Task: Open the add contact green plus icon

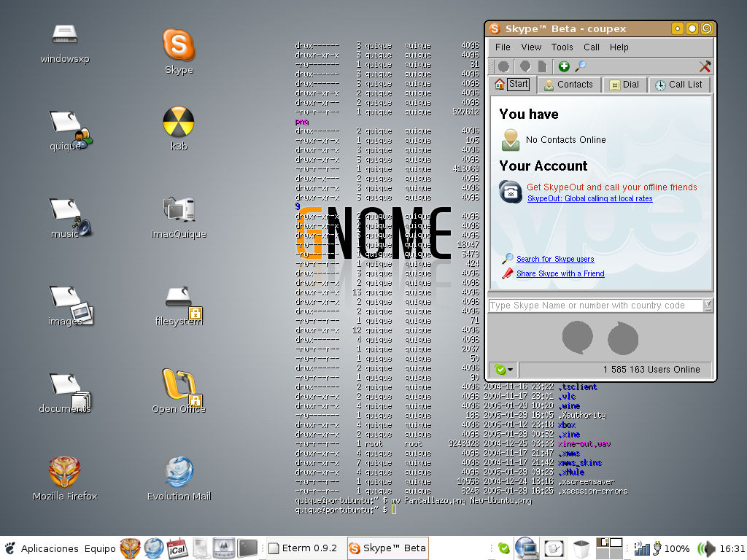Action: tap(565, 66)
